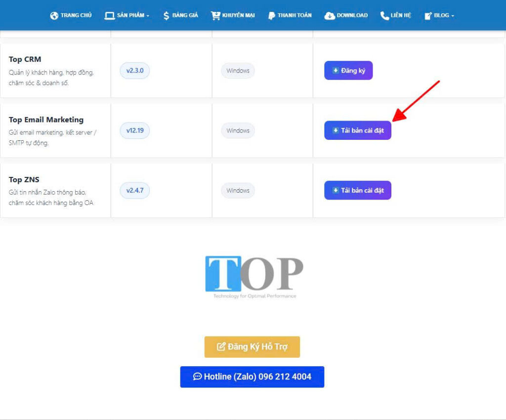Click the shopping cart icon for Khuyến Mại
Screen dimensions: 506x420
tap(215, 15)
